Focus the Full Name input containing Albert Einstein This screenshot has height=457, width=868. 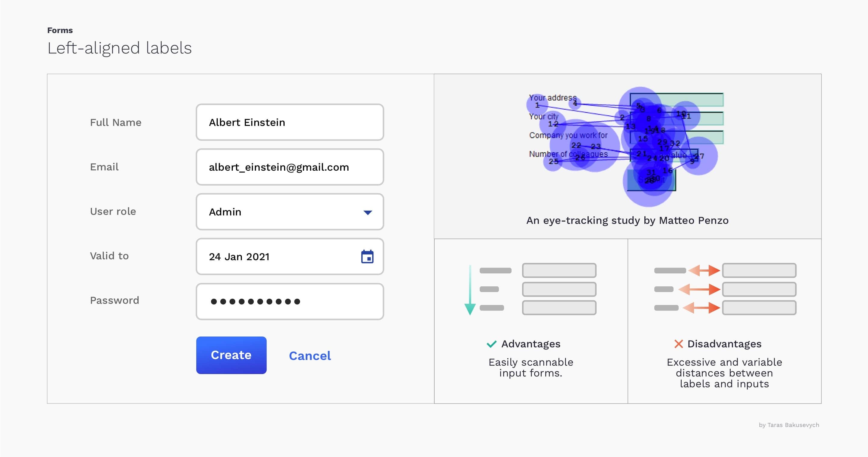pos(289,122)
